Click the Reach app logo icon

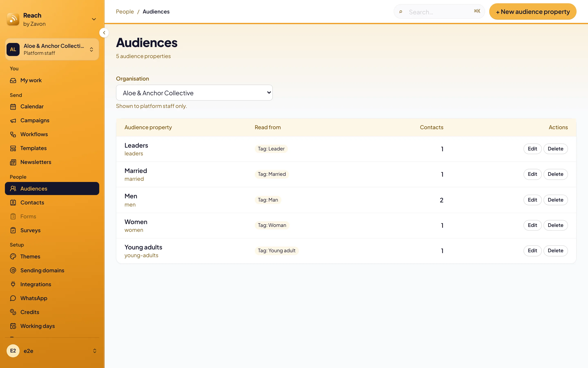coord(13,19)
